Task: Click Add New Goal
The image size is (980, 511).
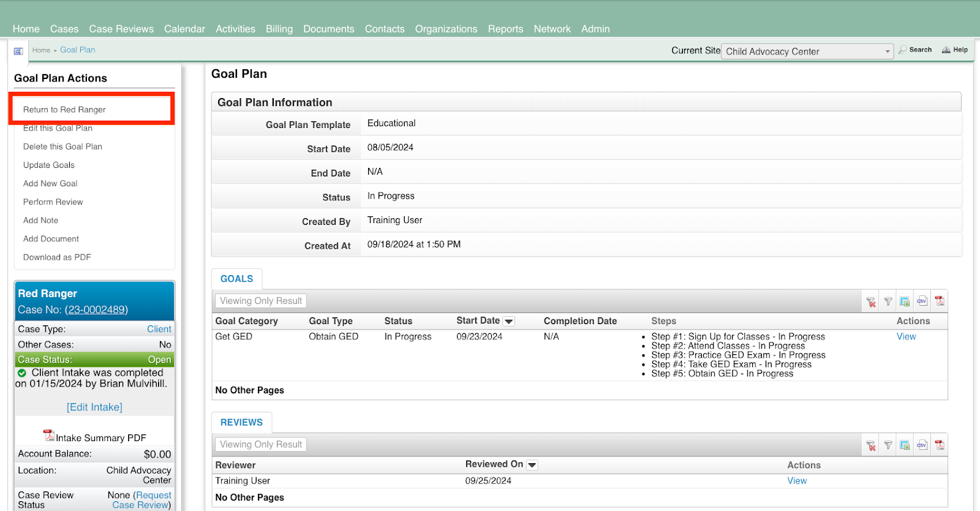Action: click(x=50, y=183)
